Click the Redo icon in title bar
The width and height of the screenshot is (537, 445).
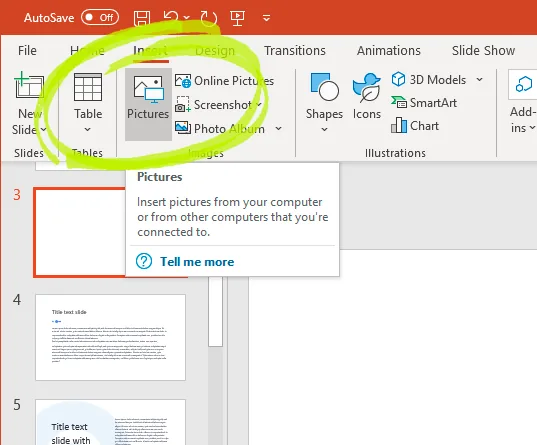[209, 18]
